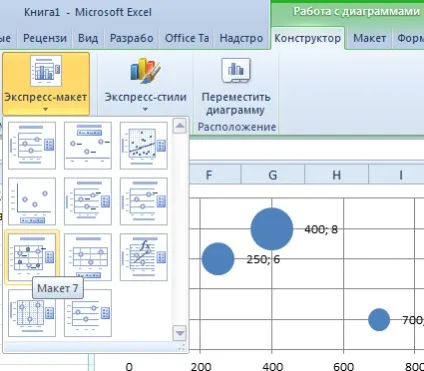Click the data label 400; 8

tap(321, 229)
